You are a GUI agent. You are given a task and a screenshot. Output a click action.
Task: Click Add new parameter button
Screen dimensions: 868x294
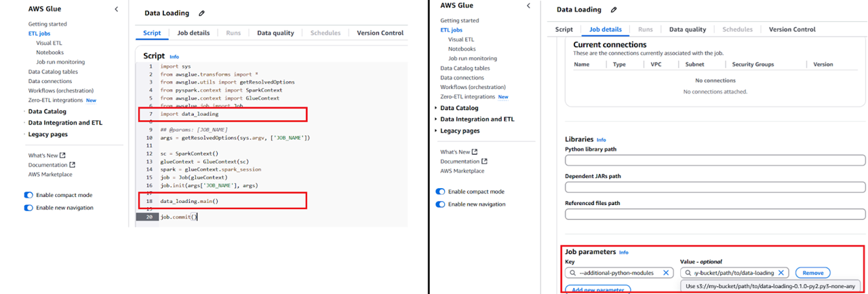point(599,290)
